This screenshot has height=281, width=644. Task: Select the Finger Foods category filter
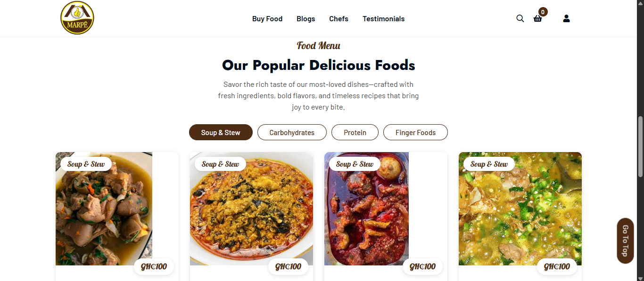(415, 132)
